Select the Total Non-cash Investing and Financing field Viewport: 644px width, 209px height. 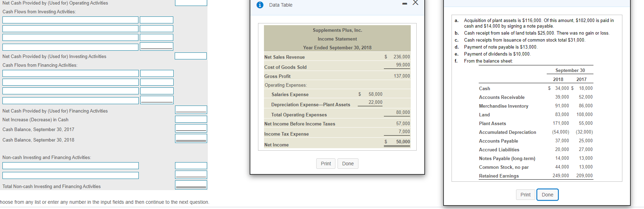[x=191, y=185]
